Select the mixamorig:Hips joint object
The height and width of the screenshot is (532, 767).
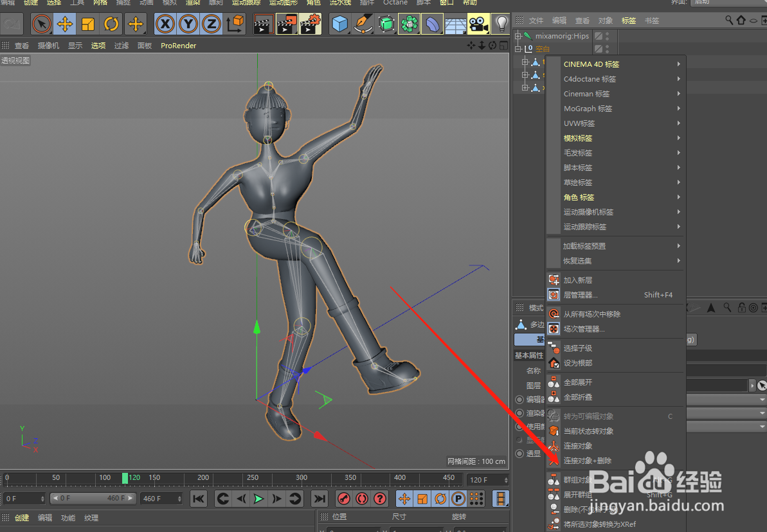562,36
